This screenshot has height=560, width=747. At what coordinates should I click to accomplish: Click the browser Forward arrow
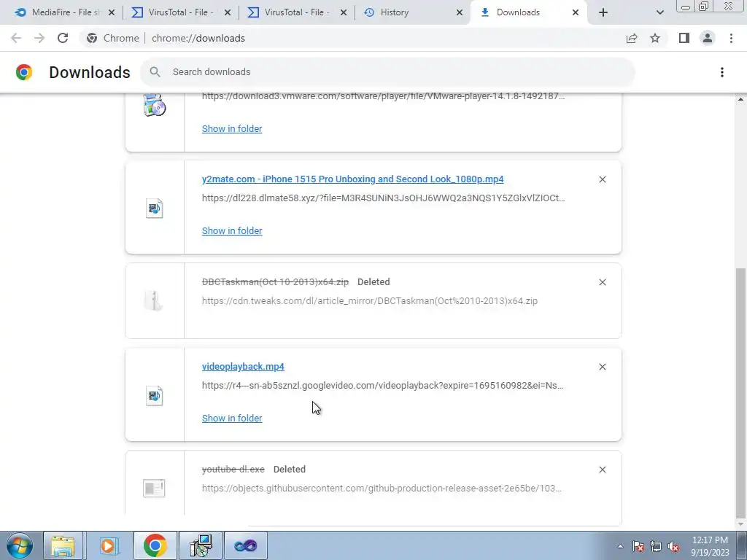(39, 38)
